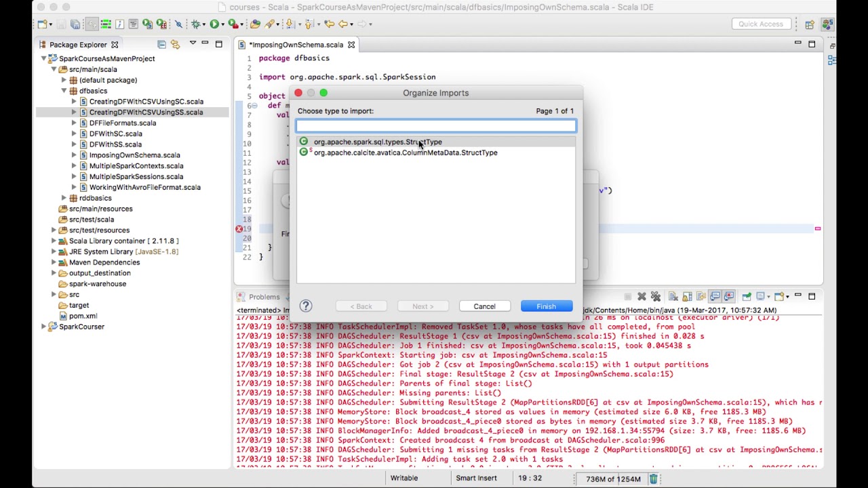Select MultipleSparkSessions.scala file
This screenshot has height=488, width=868.
pyautogui.click(x=136, y=177)
